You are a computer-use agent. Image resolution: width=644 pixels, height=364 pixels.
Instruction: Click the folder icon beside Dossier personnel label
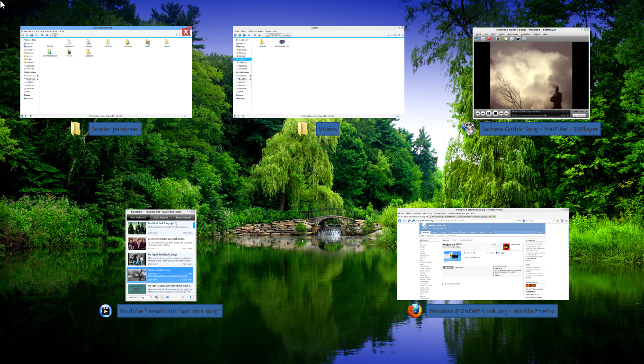tap(76, 129)
